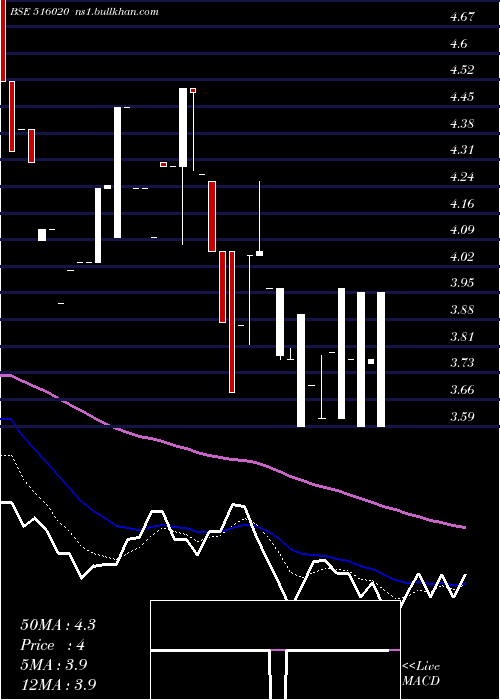
Task: Click the 4.67 price axis label
Action: [x=462, y=17]
